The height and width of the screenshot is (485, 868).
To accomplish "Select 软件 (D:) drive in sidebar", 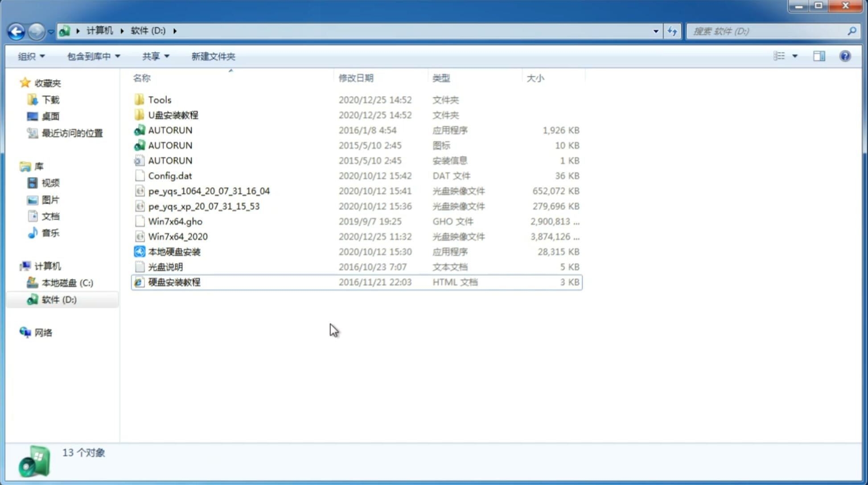I will click(x=59, y=299).
